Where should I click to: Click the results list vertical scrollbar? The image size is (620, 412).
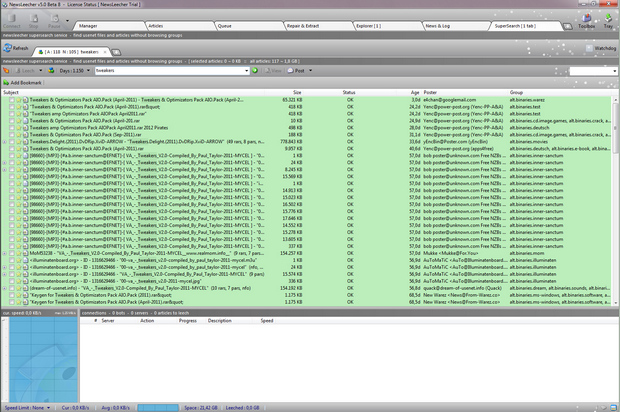pos(616,200)
